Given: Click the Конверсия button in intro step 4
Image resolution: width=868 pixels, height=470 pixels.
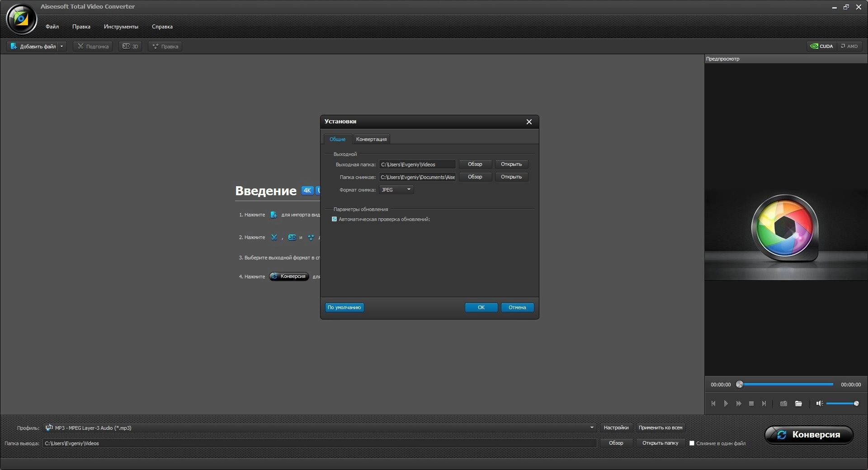Looking at the screenshot, I should click(289, 277).
